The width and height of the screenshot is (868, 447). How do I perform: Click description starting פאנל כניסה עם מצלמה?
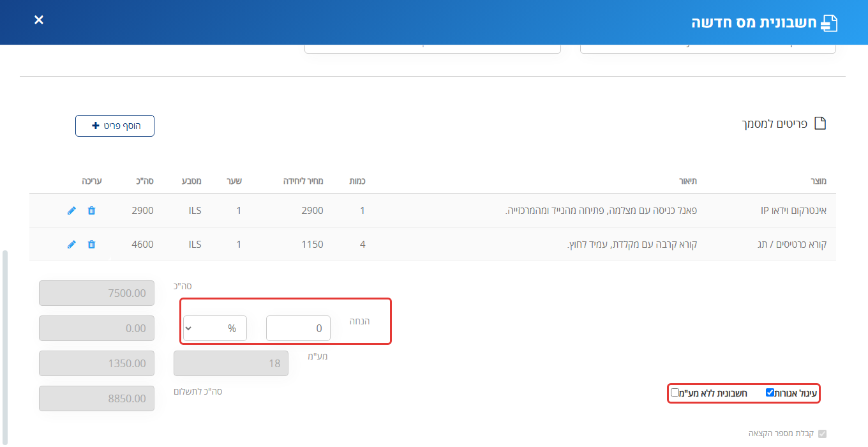coord(601,210)
